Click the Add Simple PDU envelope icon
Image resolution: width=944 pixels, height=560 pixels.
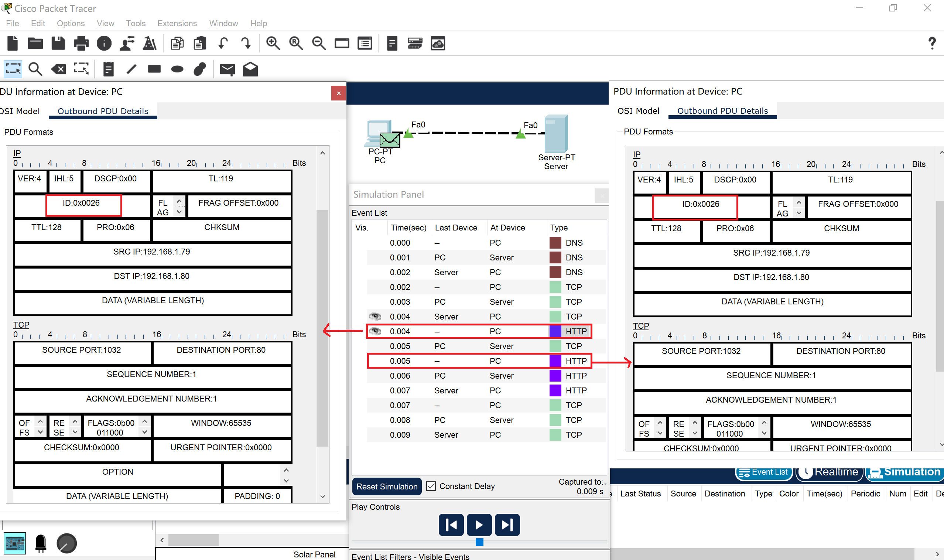(x=227, y=69)
